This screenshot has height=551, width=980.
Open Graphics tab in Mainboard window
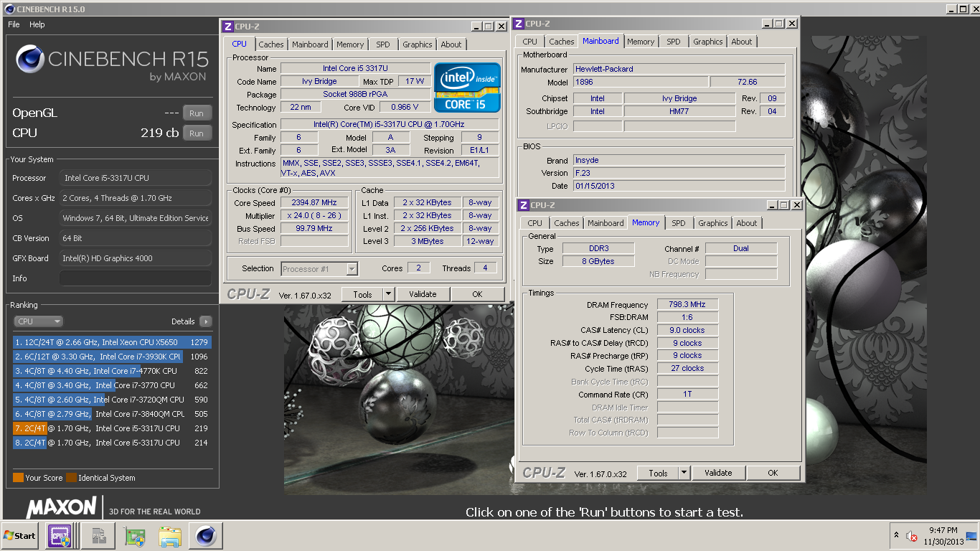708,42
